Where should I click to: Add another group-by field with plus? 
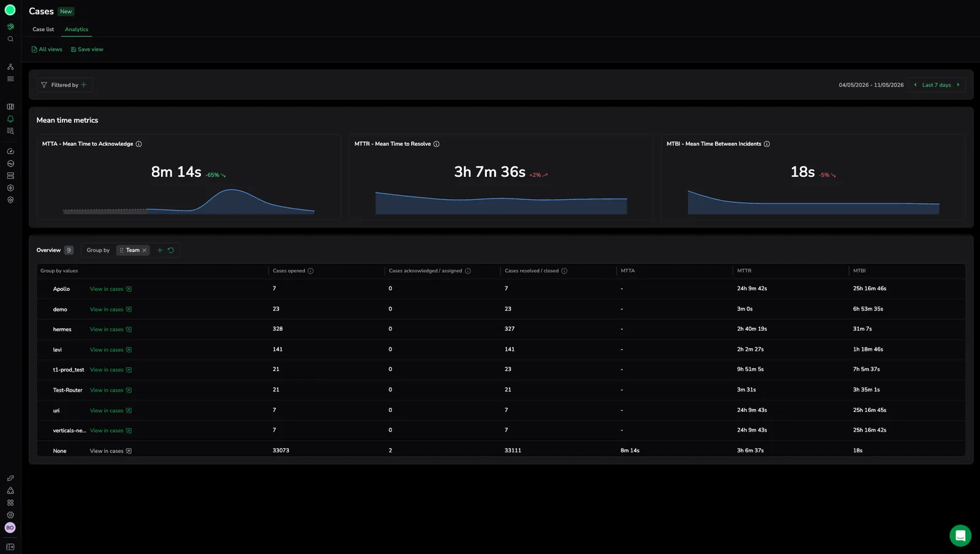160,250
